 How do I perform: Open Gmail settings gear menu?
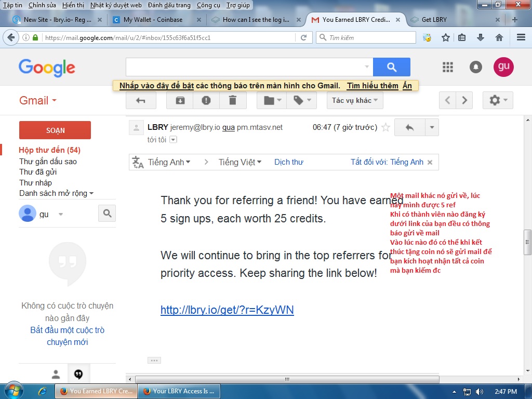pos(498,100)
